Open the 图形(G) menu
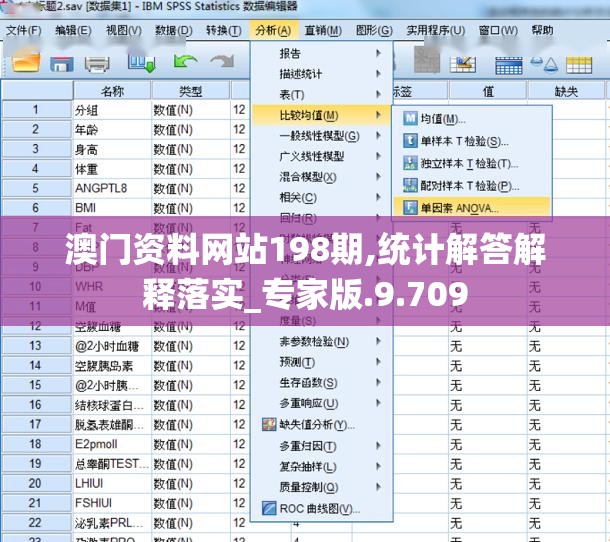Screen dimensions: 610x542 [x=374, y=30]
